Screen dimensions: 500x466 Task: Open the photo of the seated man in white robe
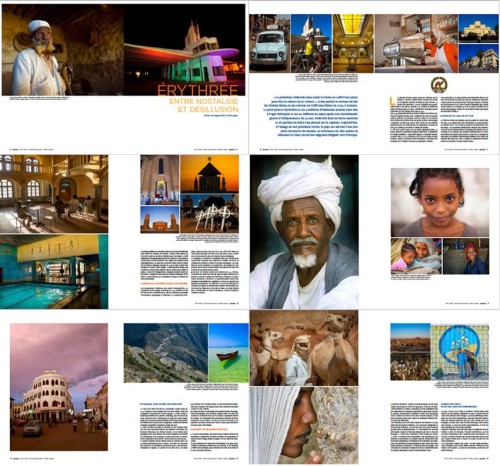tap(63, 50)
